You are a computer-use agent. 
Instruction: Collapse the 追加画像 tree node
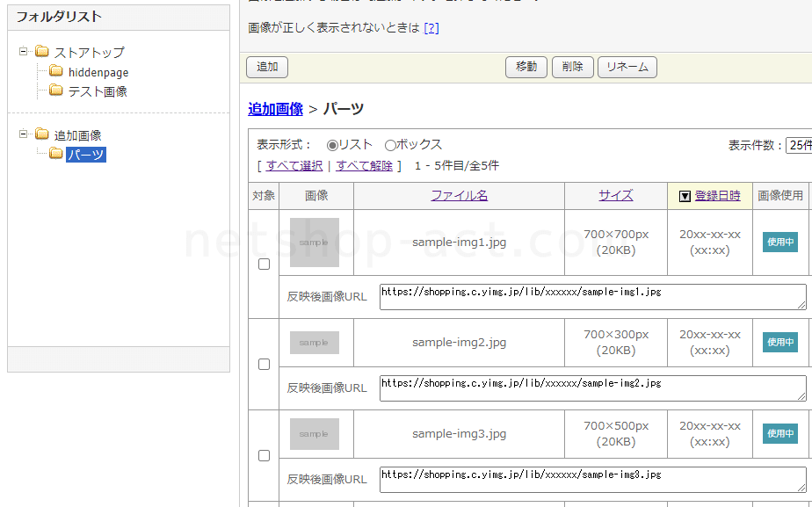(x=24, y=134)
